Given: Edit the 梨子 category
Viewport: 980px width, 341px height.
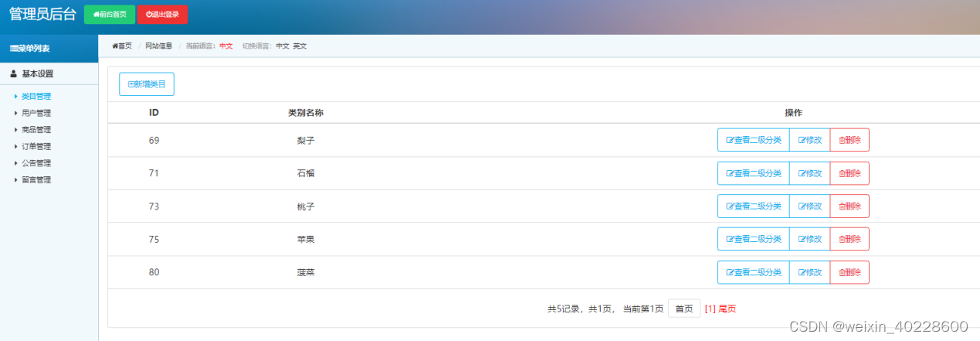Looking at the screenshot, I should click(x=810, y=140).
